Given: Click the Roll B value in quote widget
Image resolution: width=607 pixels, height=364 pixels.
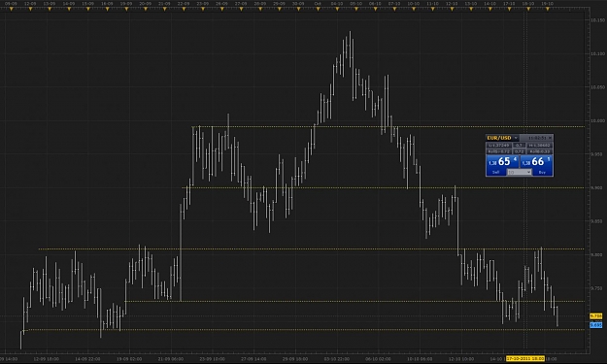Looking at the screenshot, I should pos(540,151).
